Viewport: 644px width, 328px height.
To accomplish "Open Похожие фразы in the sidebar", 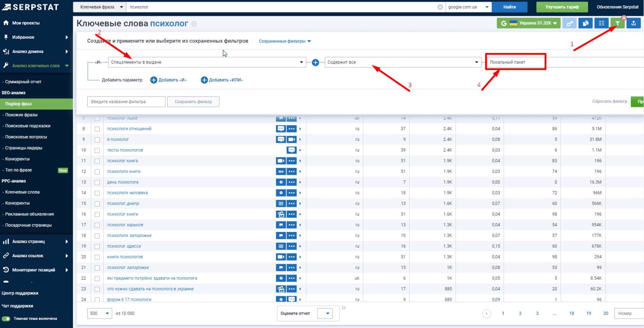I will tap(21, 115).
